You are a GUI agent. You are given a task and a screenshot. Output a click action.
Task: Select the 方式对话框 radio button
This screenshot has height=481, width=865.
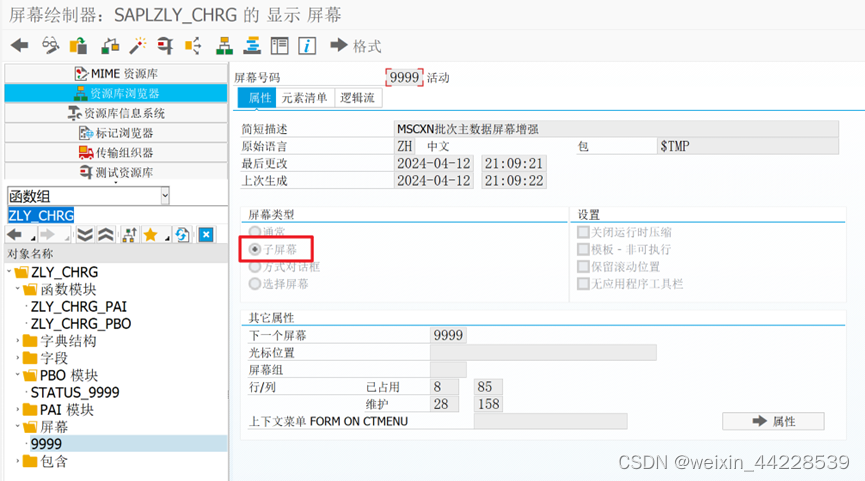254,267
